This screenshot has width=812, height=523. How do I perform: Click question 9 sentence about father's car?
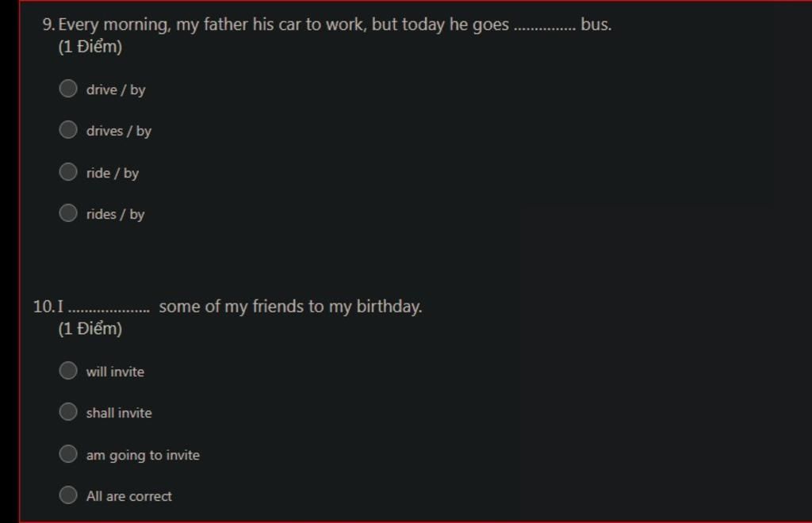[x=335, y=25]
